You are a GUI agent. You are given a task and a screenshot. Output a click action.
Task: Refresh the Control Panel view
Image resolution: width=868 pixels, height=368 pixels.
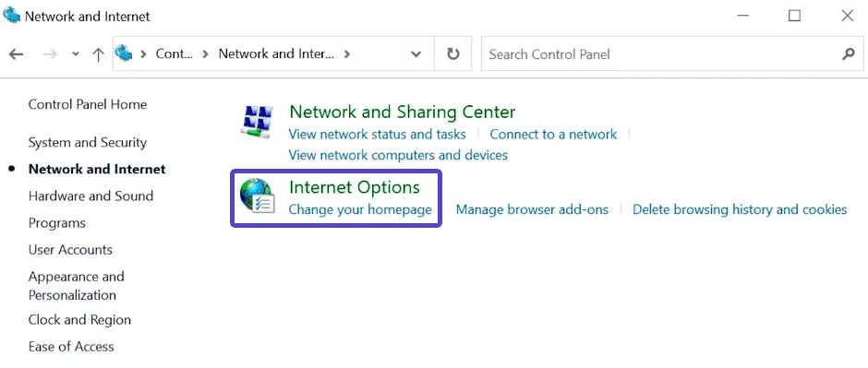pyautogui.click(x=452, y=54)
